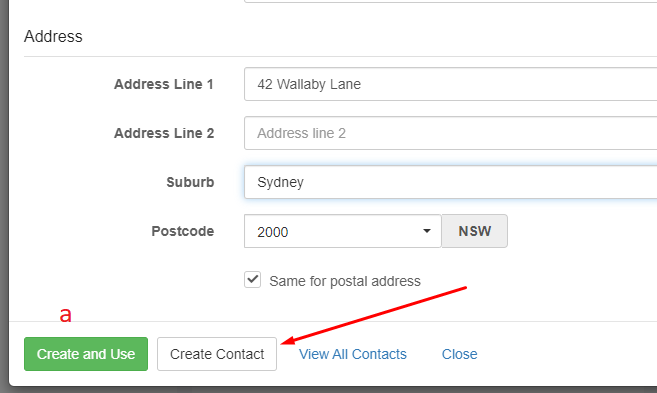Expand the Postcode dropdown arrow
This screenshot has height=393, width=657.
[x=427, y=231]
